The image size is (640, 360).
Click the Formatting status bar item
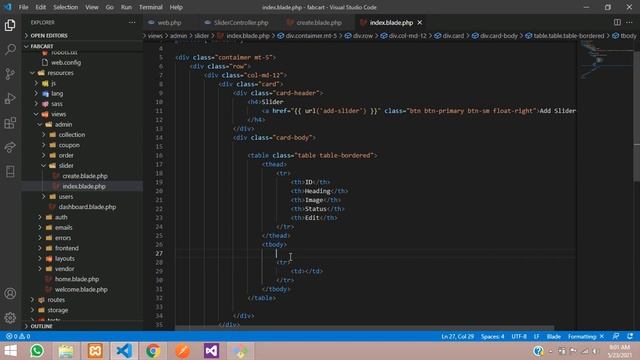(x=586, y=336)
